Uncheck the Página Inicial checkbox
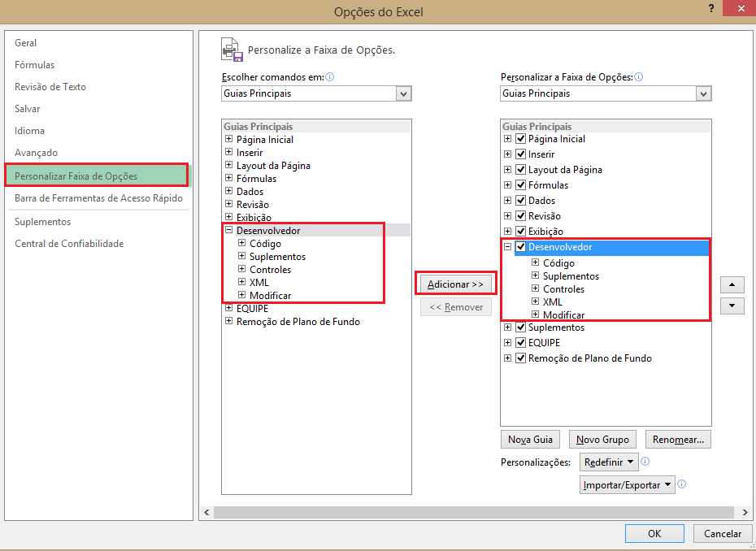Image resolution: width=756 pixels, height=551 pixels. pos(521,139)
